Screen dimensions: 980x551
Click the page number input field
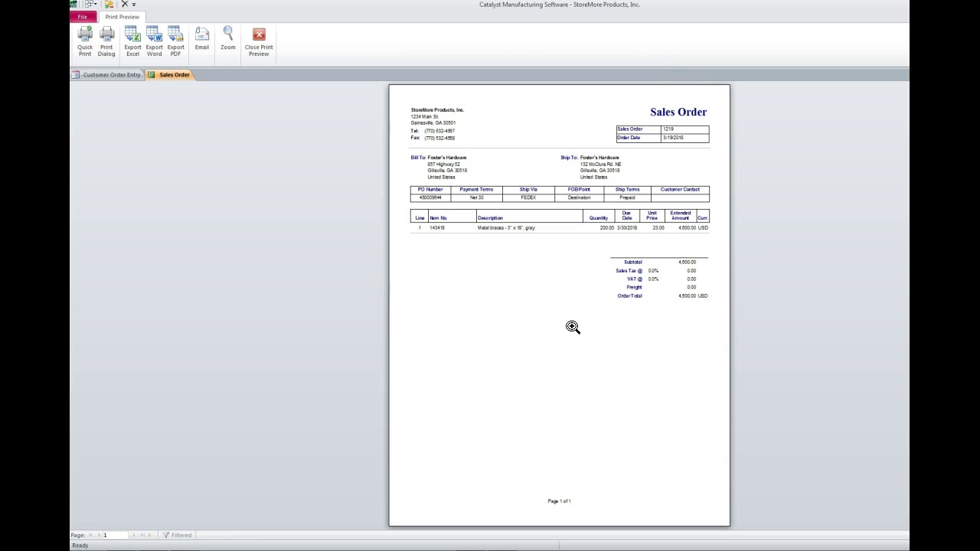(116, 535)
